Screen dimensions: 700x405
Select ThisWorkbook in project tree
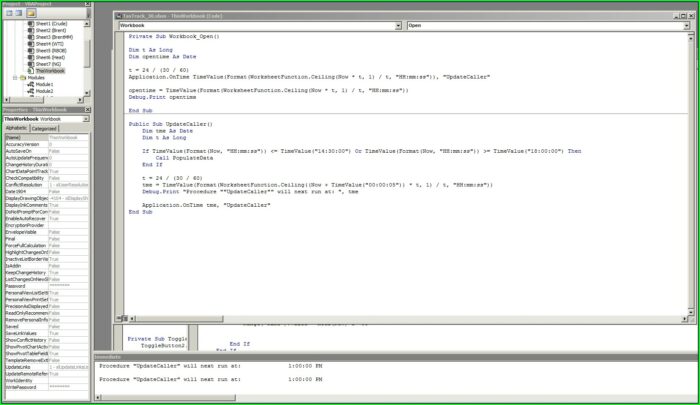coord(50,71)
